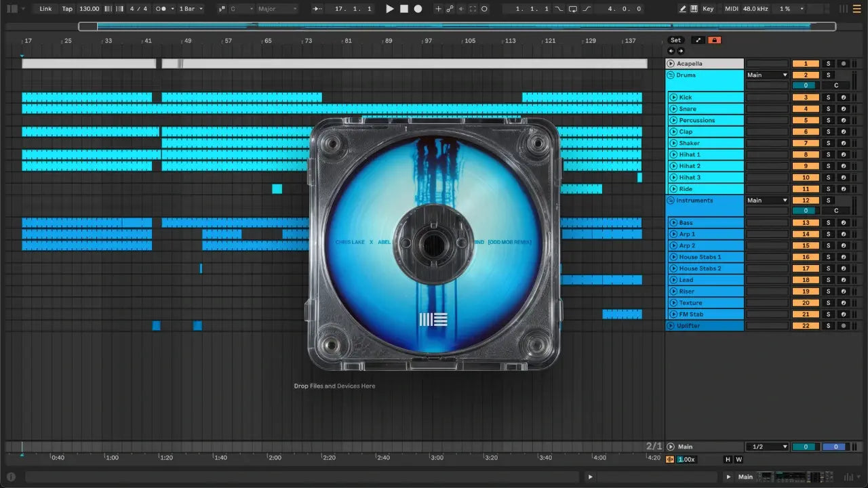The height and width of the screenshot is (488, 868).
Task: Solo the Lead track
Action: [x=828, y=280]
